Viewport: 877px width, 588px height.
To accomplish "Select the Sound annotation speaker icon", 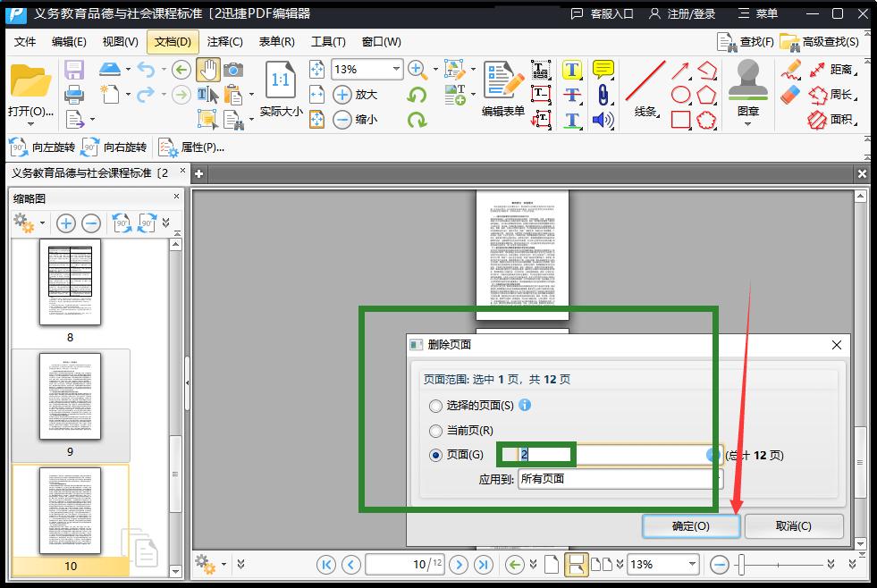I will click(x=603, y=120).
